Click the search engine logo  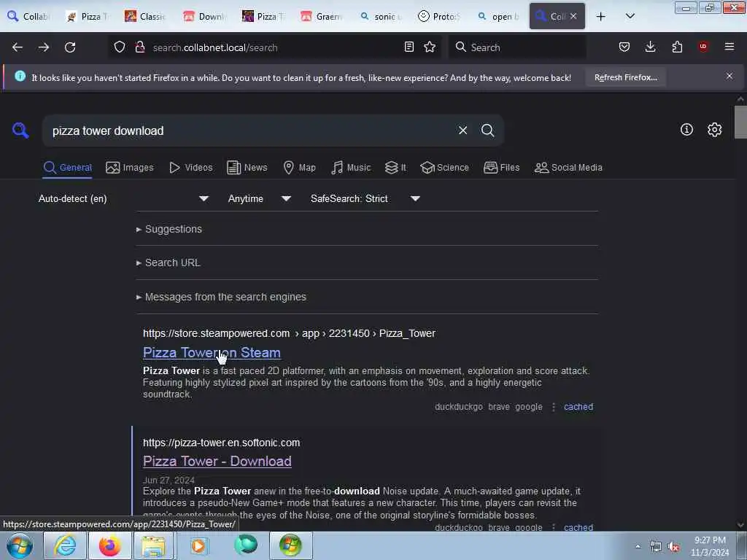pyautogui.click(x=20, y=130)
